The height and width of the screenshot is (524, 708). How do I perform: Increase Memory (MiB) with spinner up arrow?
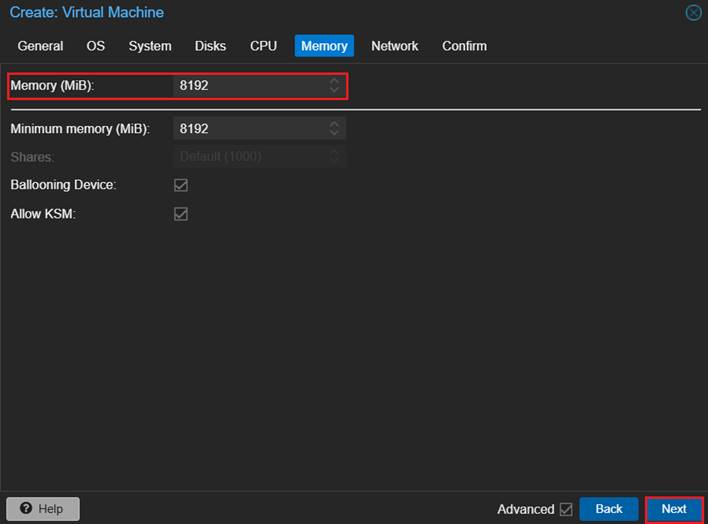click(335, 82)
